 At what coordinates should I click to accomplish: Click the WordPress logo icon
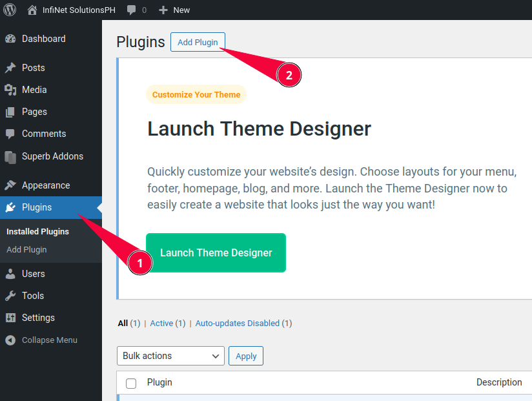pos(10,10)
